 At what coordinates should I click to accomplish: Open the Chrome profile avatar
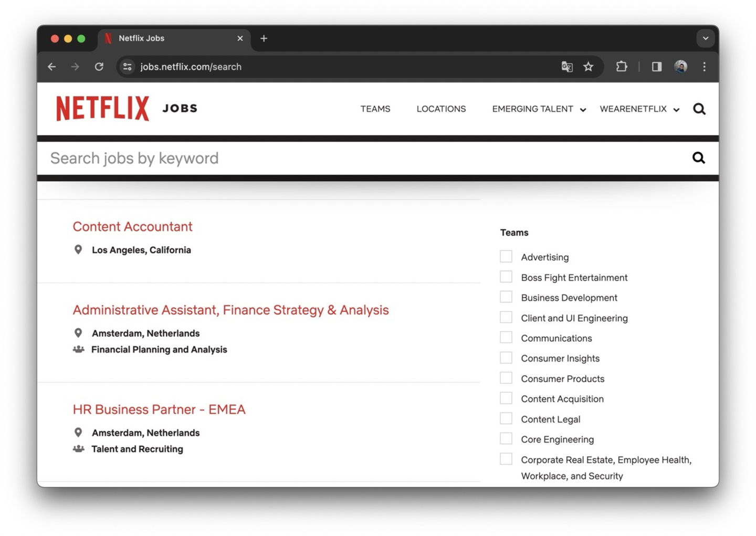[x=681, y=67]
